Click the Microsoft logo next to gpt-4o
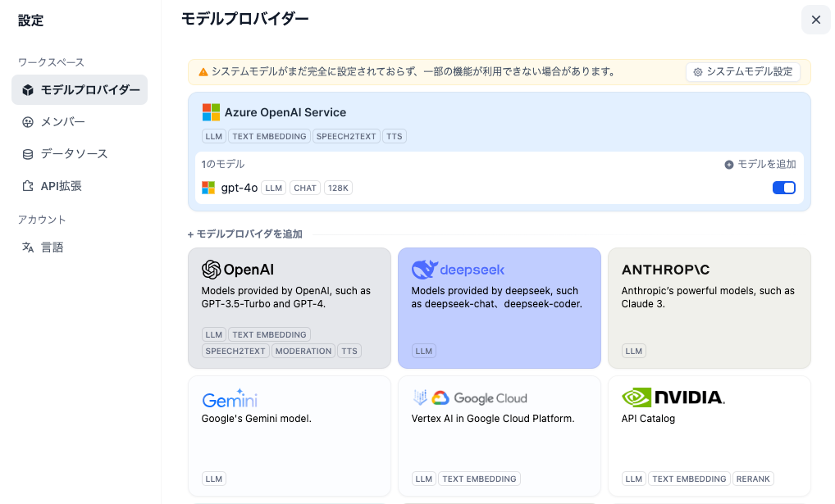This screenshot has height=504, width=835. coord(208,188)
